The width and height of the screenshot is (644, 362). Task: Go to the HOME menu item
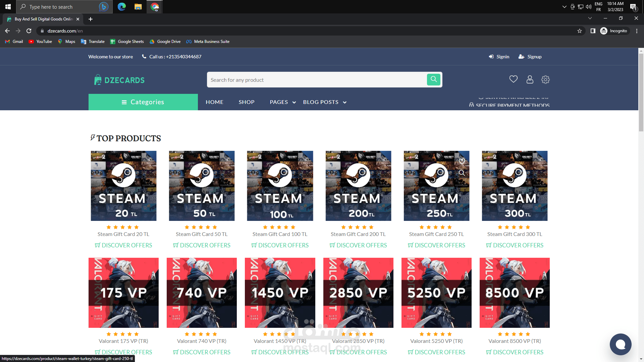coord(215,102)
